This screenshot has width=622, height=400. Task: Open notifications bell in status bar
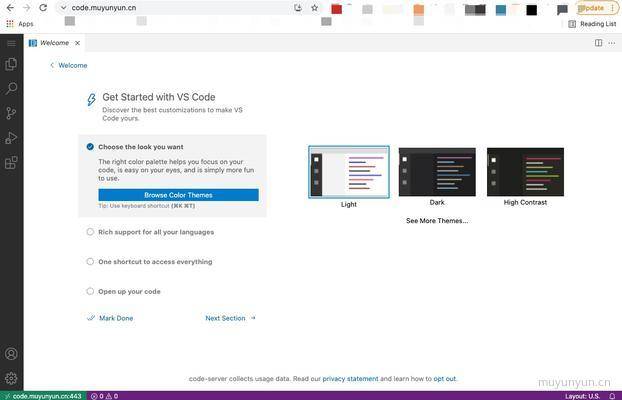(612, 396)
